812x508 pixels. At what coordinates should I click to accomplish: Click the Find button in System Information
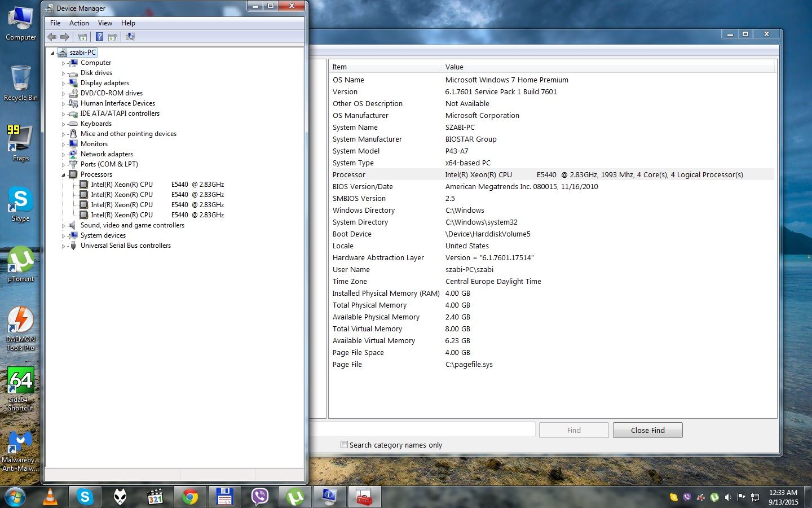(x=573, y=430)
